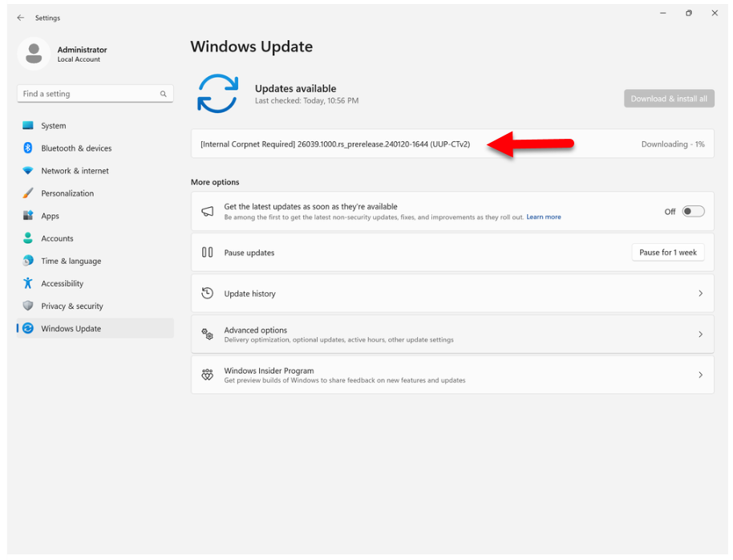Viewport: 733px width, 560px height.
Task: Click the Local Account label
Action: point(79,59)
